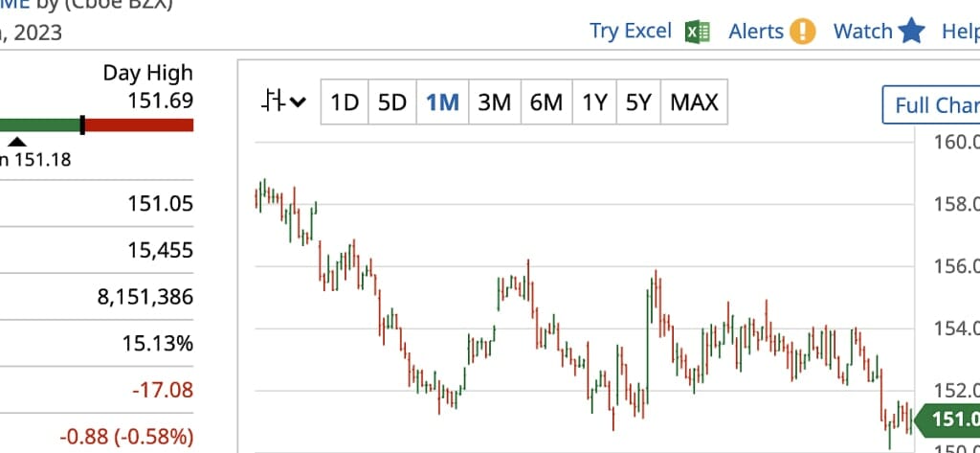Open the Alerts link

point(756,32)
